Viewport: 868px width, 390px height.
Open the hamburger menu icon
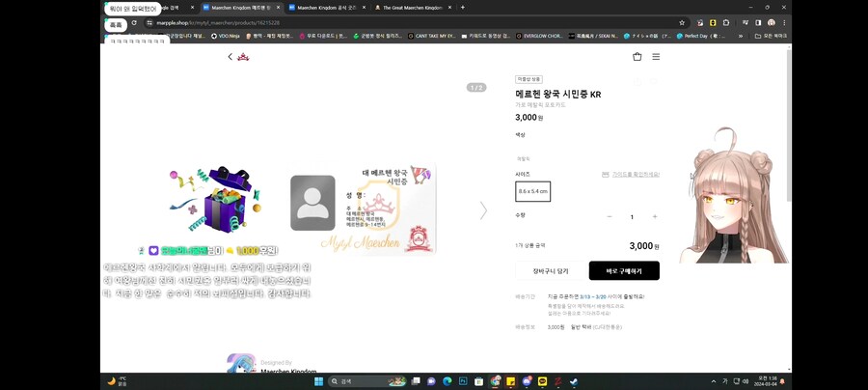pyautogui.click(x=656, y=57)
